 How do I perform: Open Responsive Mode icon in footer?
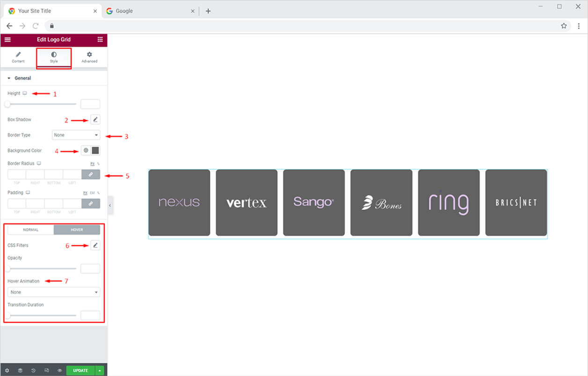click(x=47, y=370)
